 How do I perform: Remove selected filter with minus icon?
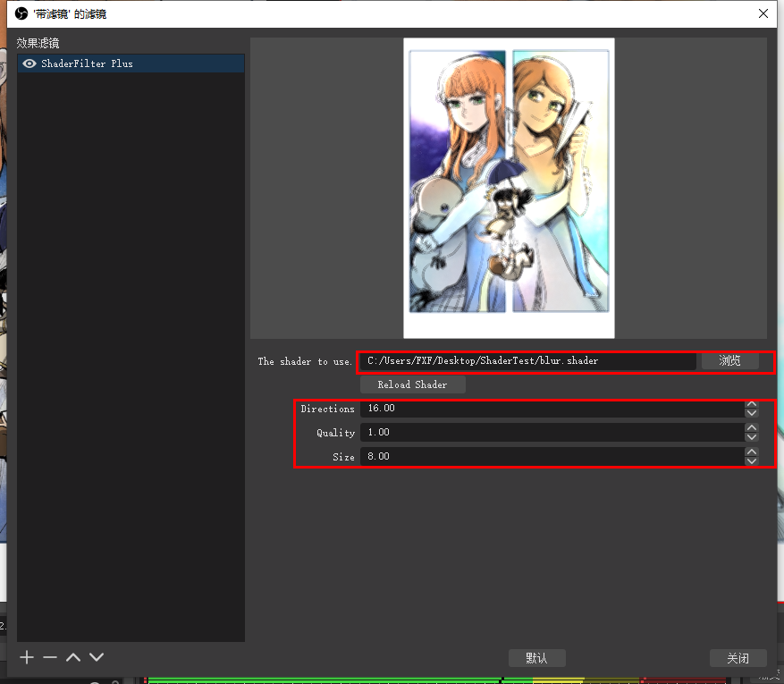tap(50, 657)
